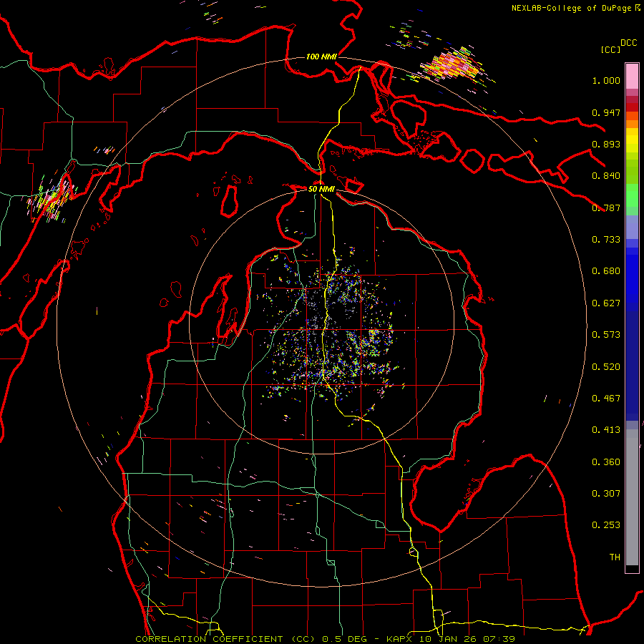Screen dimensions: 644x644
Task: Click the [CC] legend unit label
Action: point(610,49)
